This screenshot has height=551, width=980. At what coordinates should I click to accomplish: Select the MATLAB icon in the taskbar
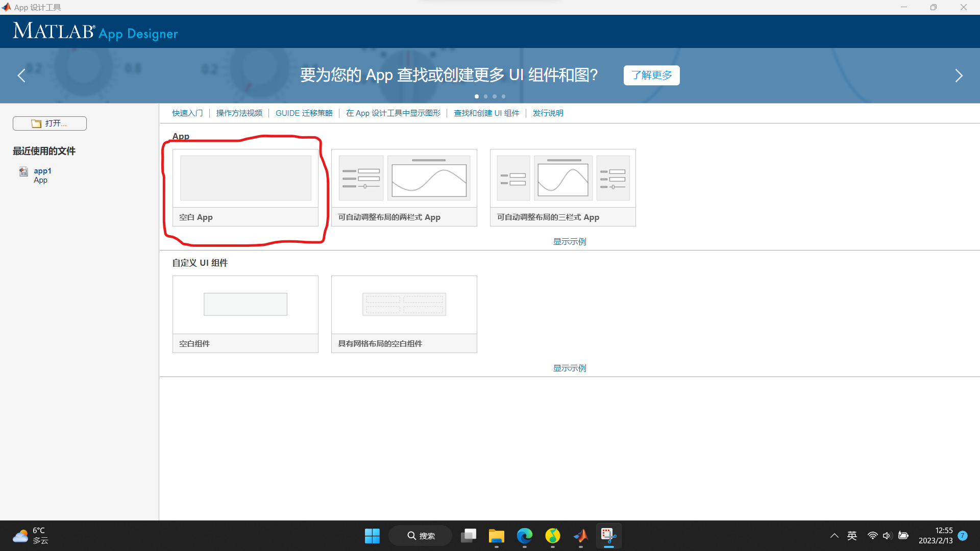580,536
